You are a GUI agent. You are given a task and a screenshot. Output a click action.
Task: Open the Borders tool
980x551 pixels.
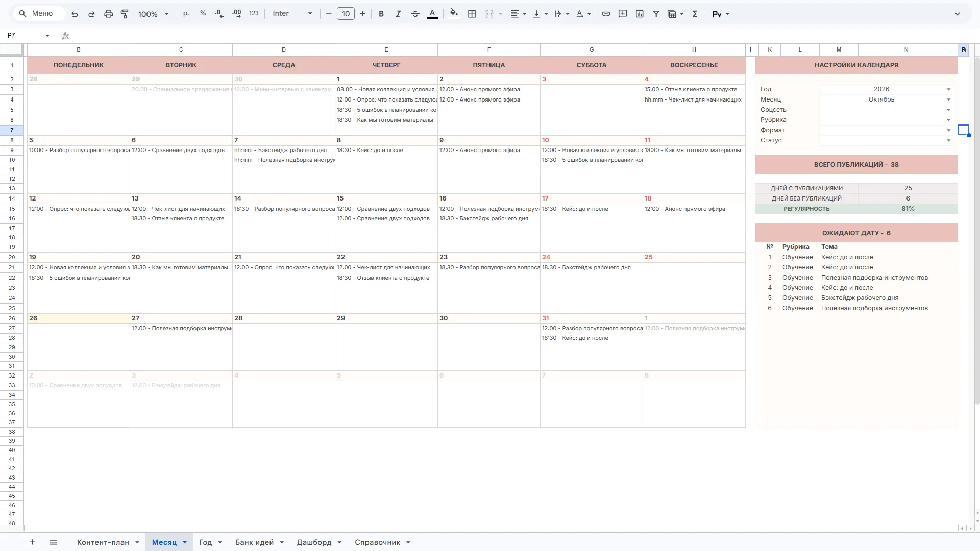click(472, 14)
